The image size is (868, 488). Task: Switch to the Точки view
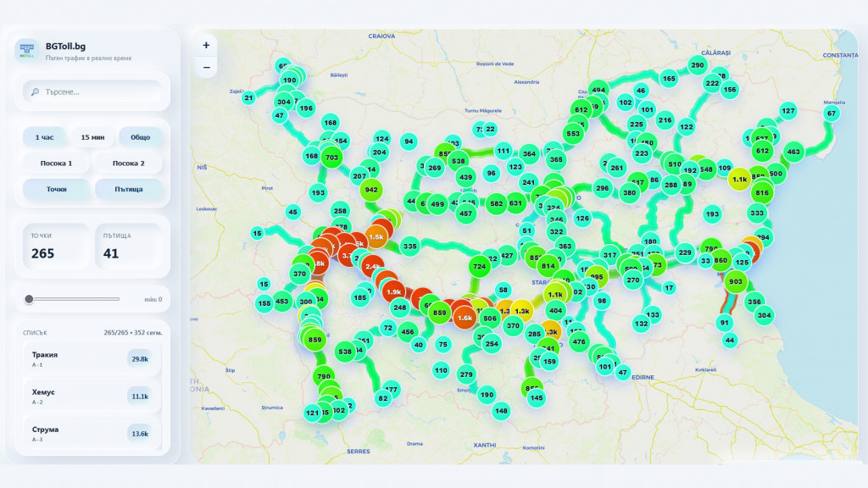point(57,189)
